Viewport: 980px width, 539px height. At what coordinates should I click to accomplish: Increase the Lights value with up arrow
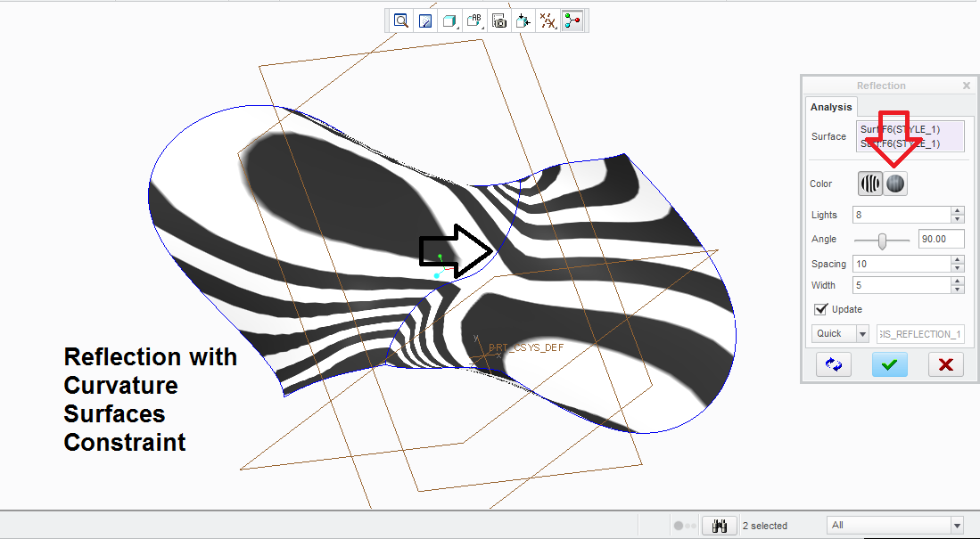(958, 210)
